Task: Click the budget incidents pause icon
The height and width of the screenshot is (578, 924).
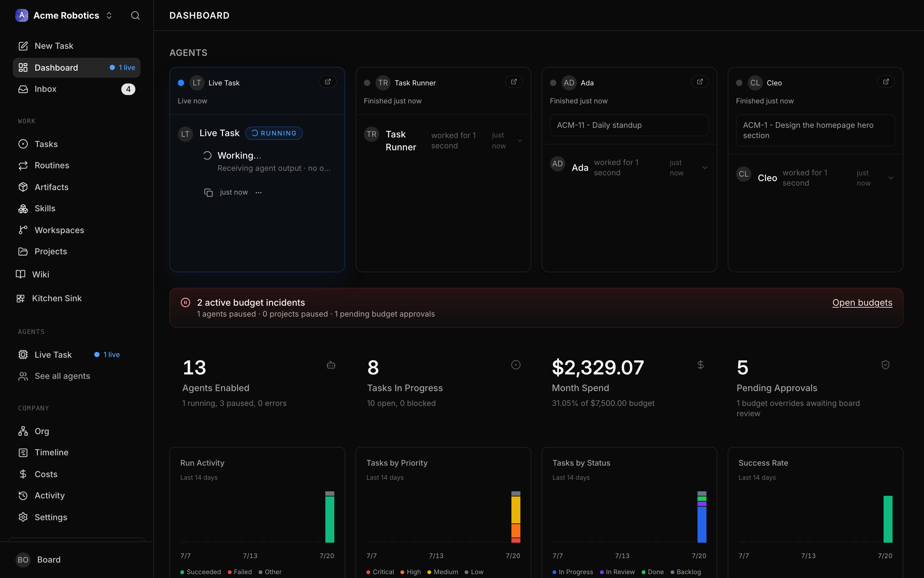Action: (x=185, y=302)
